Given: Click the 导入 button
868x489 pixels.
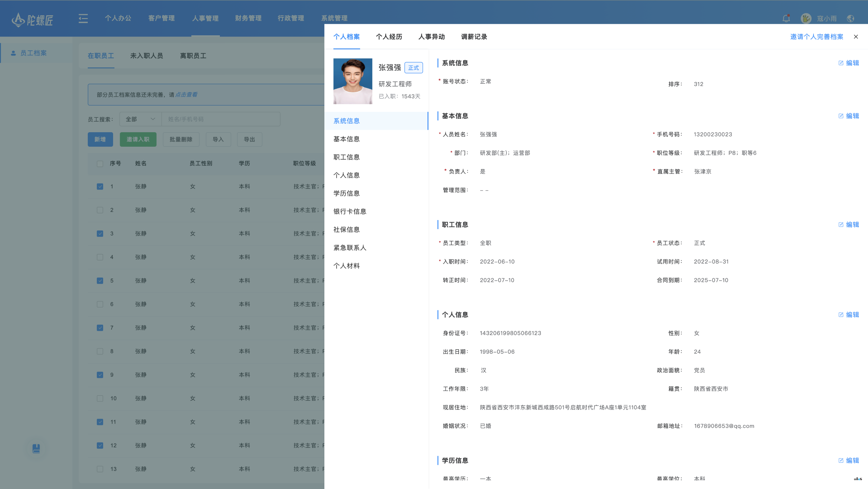Looking at the screenshot, I should coord(218,139).
